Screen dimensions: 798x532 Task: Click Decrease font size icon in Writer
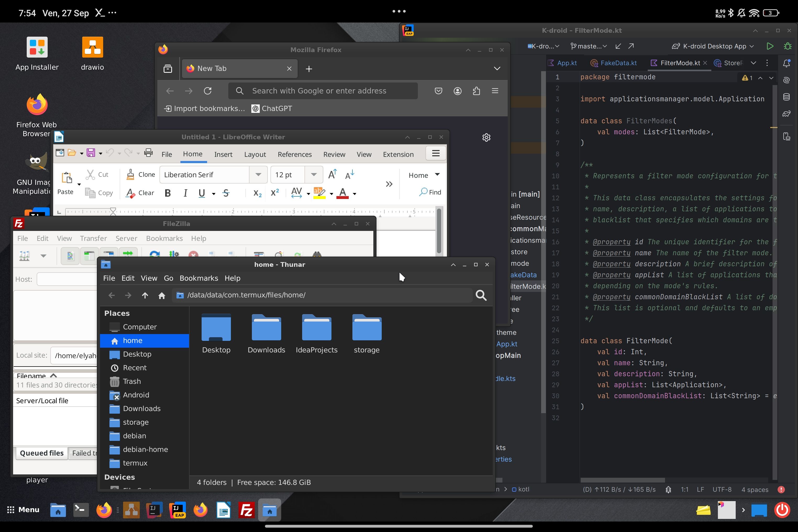point(350,174)
